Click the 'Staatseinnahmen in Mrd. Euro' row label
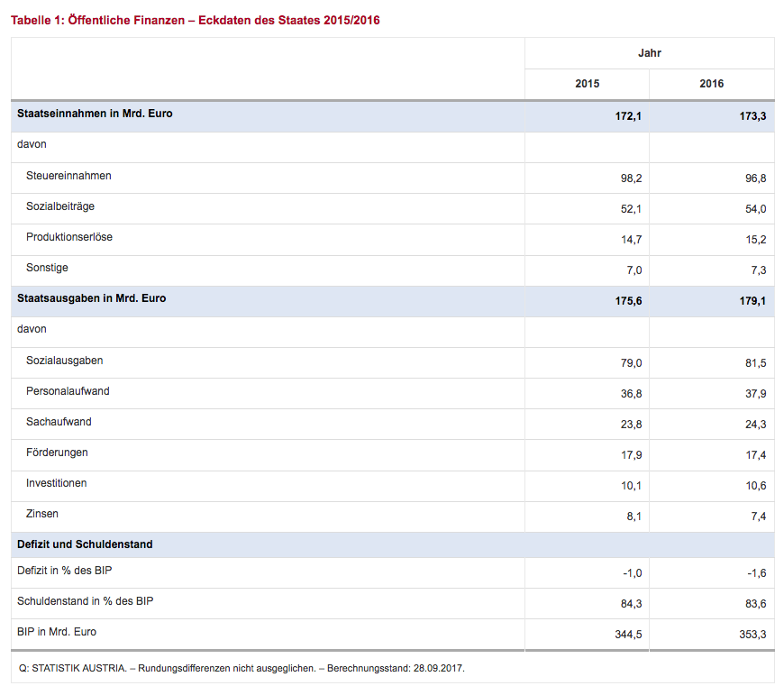Screen dimensions: 784x695 (x=95, y=114)
